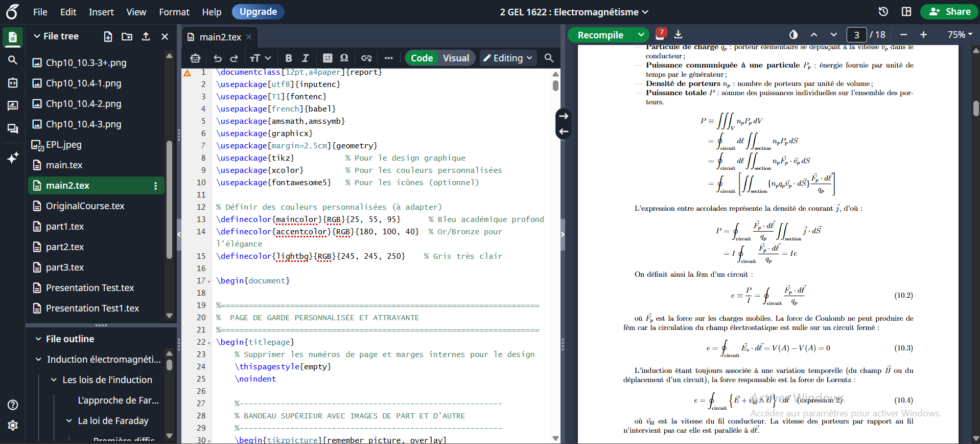Show more toolbar options ellipsis
Screen dimensions: 980x444
click(x=389, y=58)
